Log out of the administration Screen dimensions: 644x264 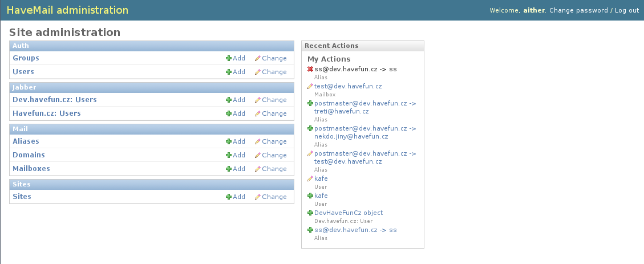tap(627, 10)
